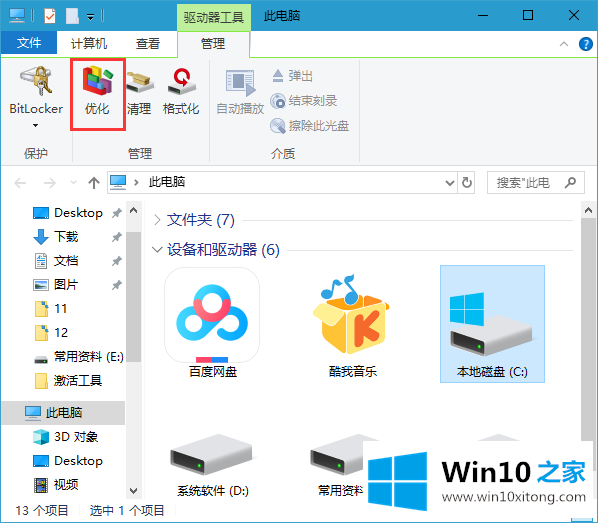Open 常用资料 (E:) in the sidebar
This screenshot has height=523, width=598.
[x=79, y=357]
